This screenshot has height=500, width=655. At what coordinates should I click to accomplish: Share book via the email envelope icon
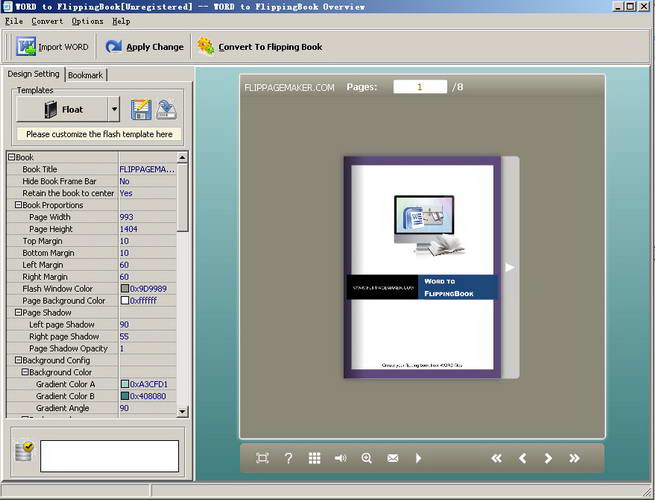coord(393,458)
